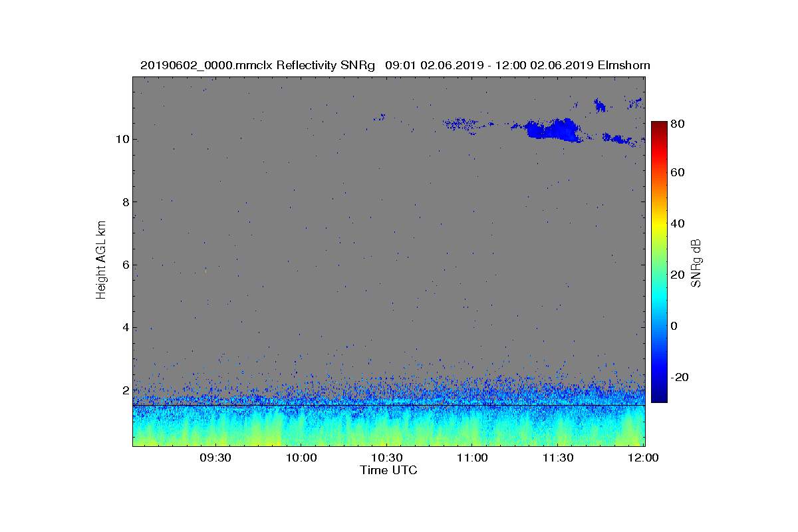Click the 10:00 time tick label
Viewport: 798px width, 532px height.
click(301, 458)
